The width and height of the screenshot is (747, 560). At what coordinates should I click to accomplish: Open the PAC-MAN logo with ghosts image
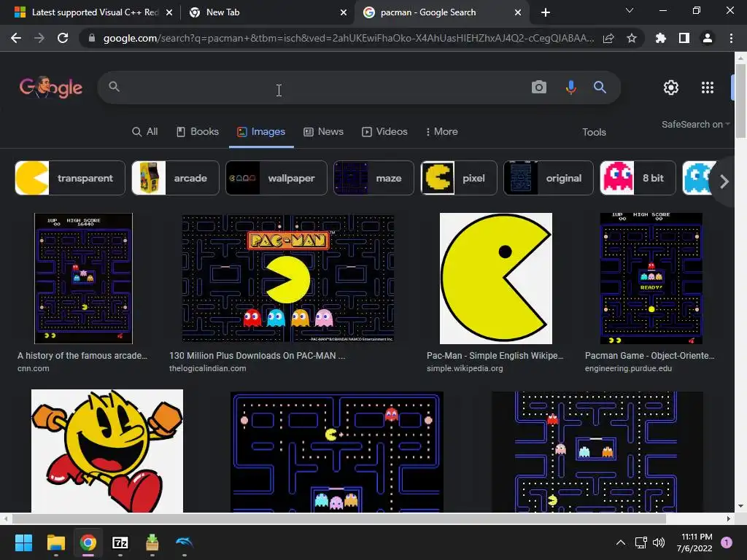(x=287, y=279)
